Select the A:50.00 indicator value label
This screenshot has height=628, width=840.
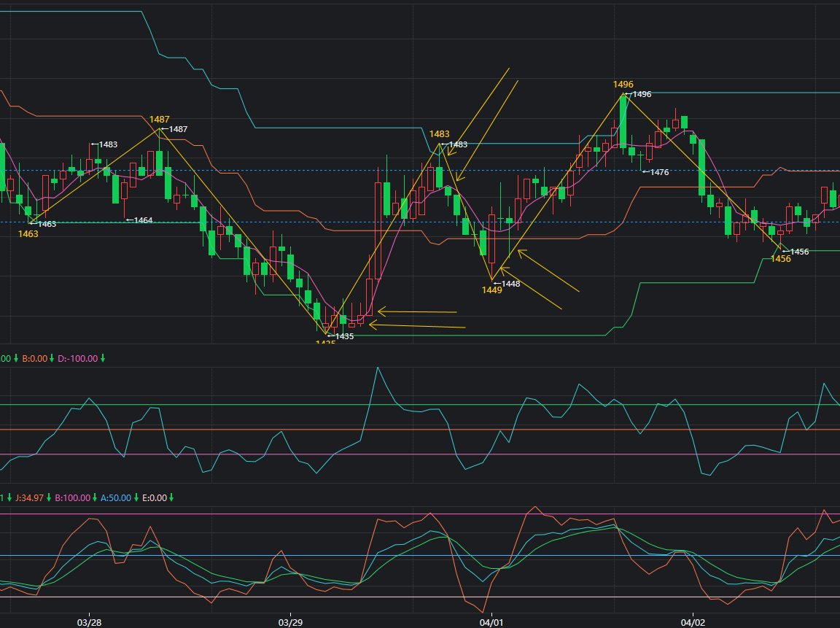[x=115, y=498]
